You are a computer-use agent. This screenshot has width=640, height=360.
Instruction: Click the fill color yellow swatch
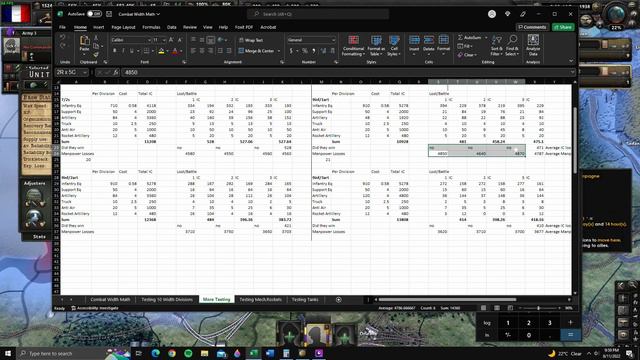(x=161, y=51)
